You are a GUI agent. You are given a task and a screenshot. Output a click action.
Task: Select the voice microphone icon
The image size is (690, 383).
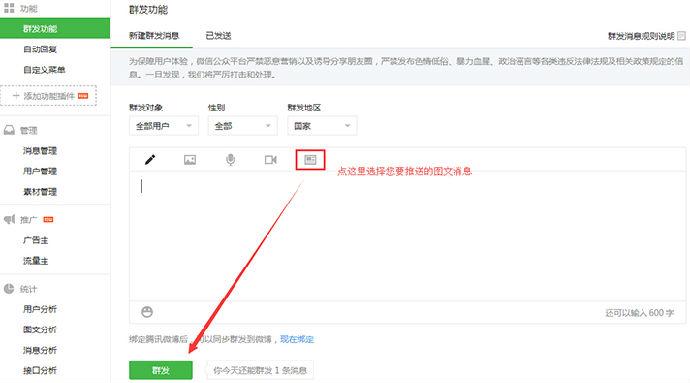[230, 160]
